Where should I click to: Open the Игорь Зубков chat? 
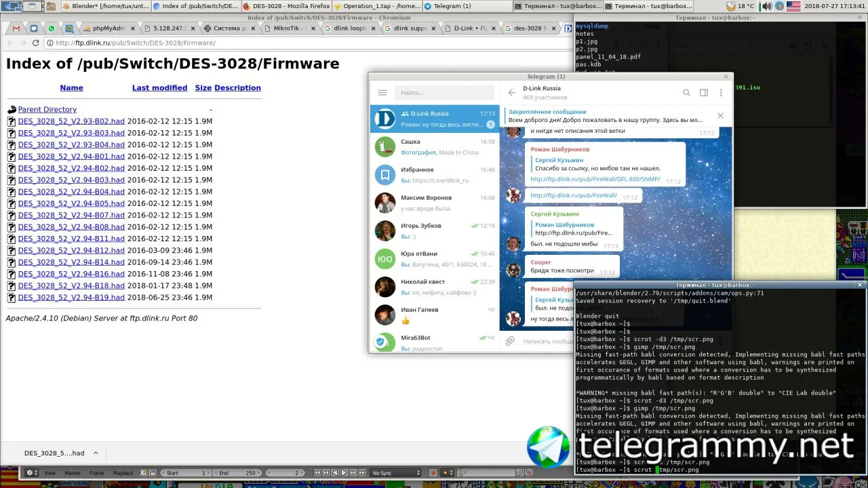435,230
